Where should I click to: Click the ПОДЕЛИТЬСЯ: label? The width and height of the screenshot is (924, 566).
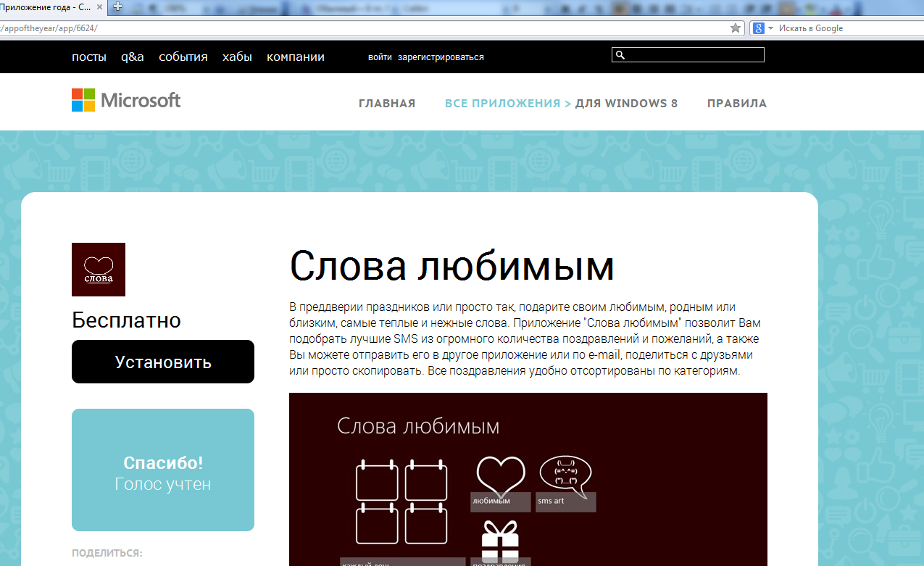[x=107, y=553]
